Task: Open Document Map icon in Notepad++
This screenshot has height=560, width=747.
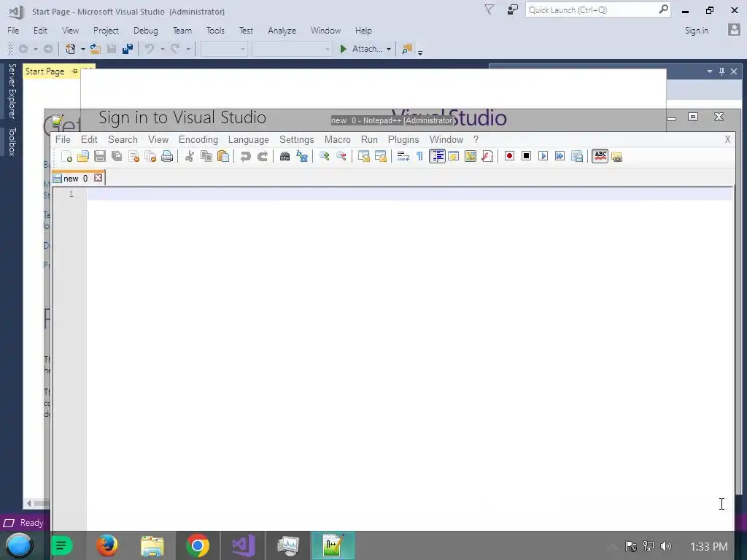Action: click(x=471, y=156)
